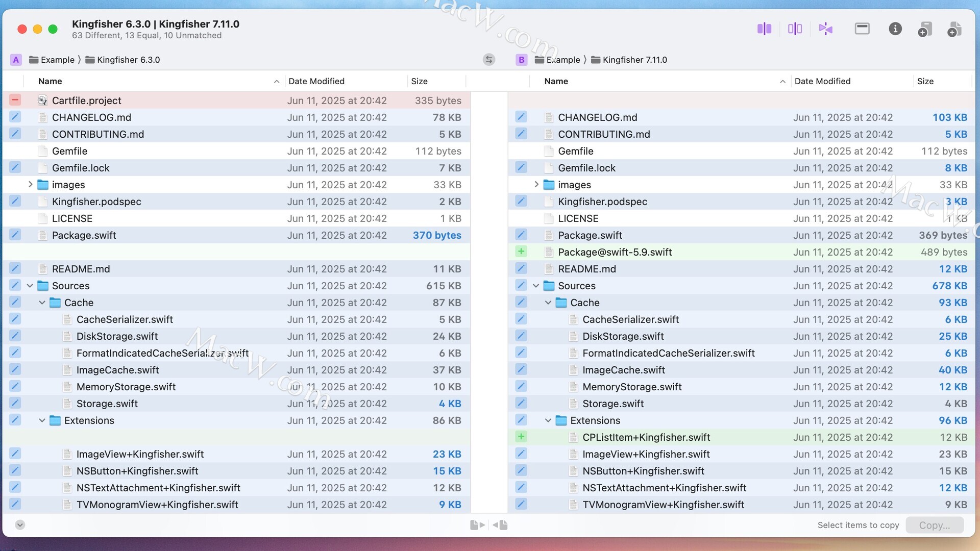
Task: Click the changed badge on left Gemfile.lock
Action: click(15, 167)
